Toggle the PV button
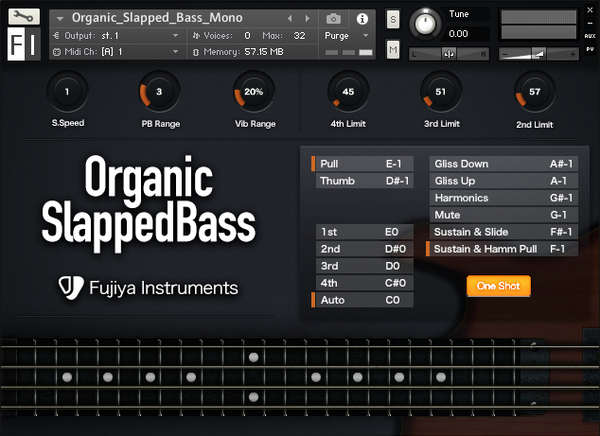 point(590,49)
